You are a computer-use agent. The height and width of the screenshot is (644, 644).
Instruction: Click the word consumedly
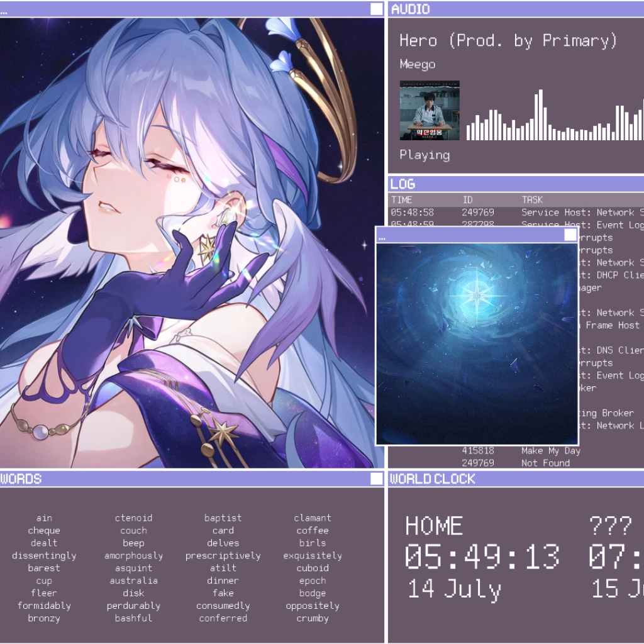point(223,606)
